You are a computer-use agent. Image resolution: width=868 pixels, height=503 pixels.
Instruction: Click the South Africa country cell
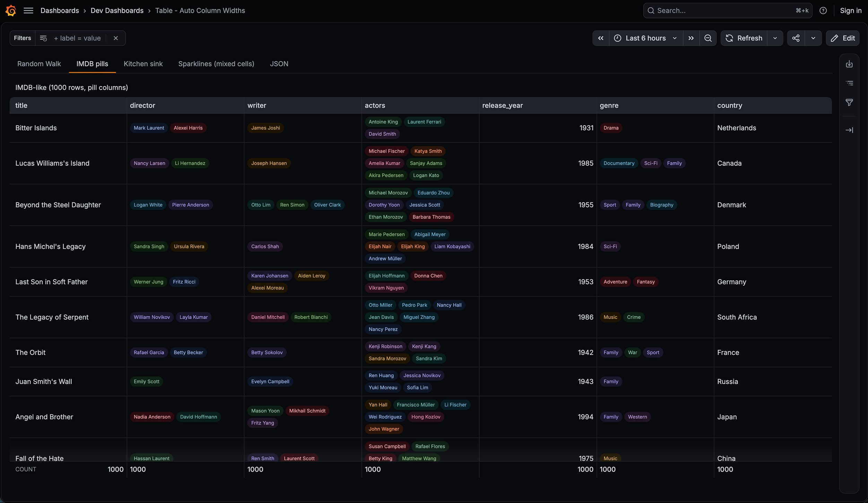pos(773,317)
